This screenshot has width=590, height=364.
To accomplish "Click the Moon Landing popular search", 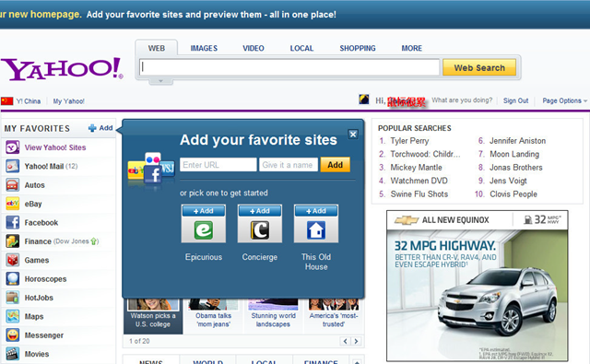I will coord(514,154).
